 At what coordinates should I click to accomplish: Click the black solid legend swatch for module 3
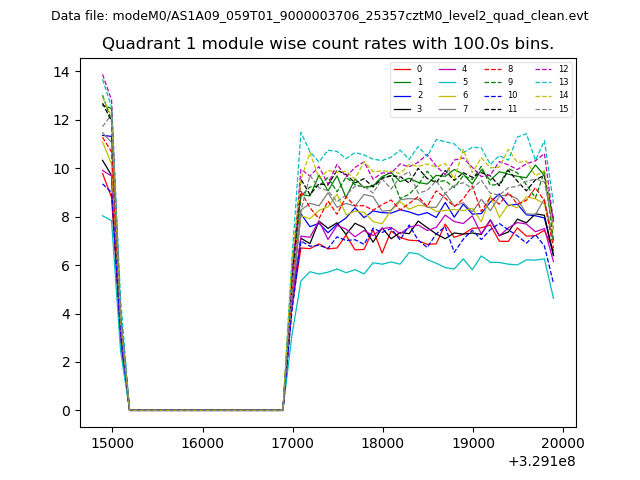point(403,109)
